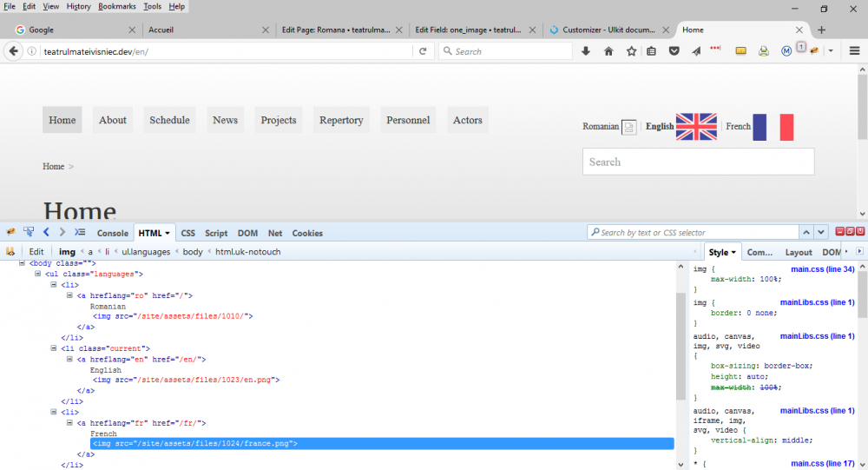Switch to the Net panel tab
Screen dimensions: 868x470
point(275,233)
